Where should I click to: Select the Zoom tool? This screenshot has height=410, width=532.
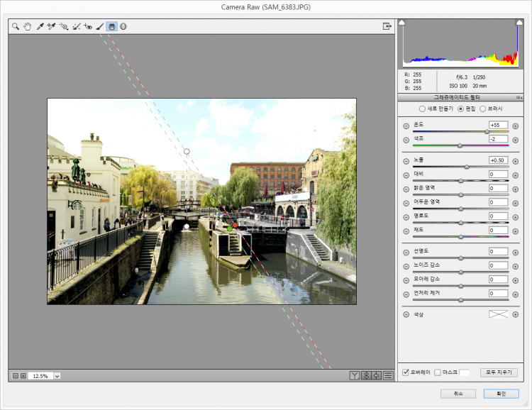point(15,26)
